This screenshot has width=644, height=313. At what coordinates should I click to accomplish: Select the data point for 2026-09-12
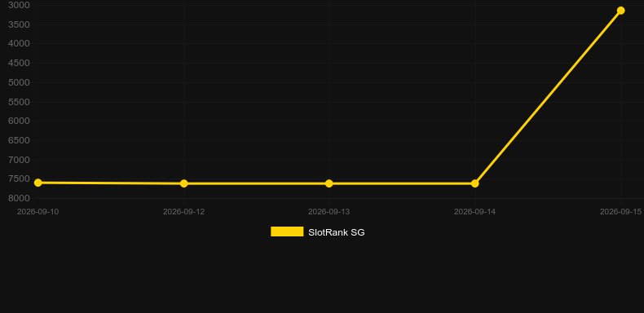coord(184,183)
